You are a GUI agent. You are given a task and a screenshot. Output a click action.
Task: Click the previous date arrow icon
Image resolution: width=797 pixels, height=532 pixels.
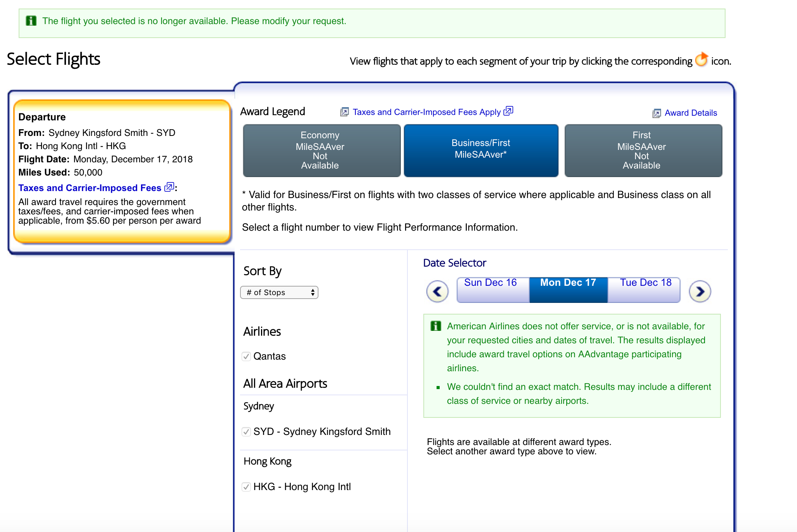(437, 291)
